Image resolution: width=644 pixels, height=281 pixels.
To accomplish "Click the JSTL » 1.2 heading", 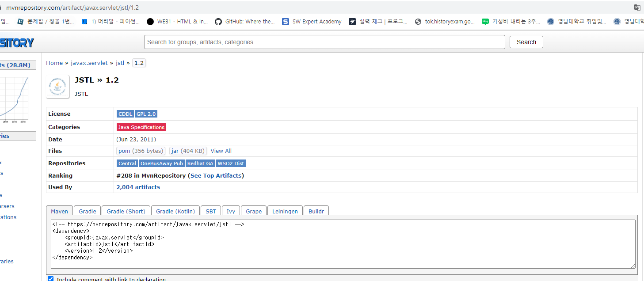I will pyautogui.click(x=97, y=80).
